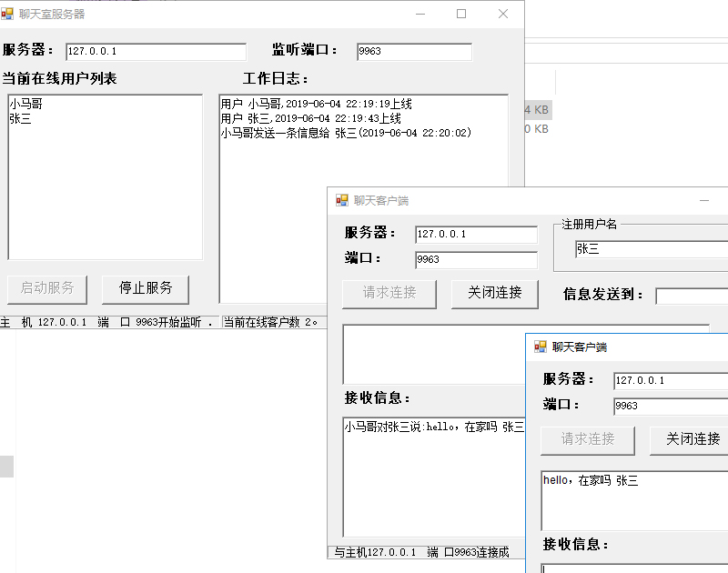Click server address field in 张三 client
The height and width of the screenshot is (573, 728).
point(476,235)
